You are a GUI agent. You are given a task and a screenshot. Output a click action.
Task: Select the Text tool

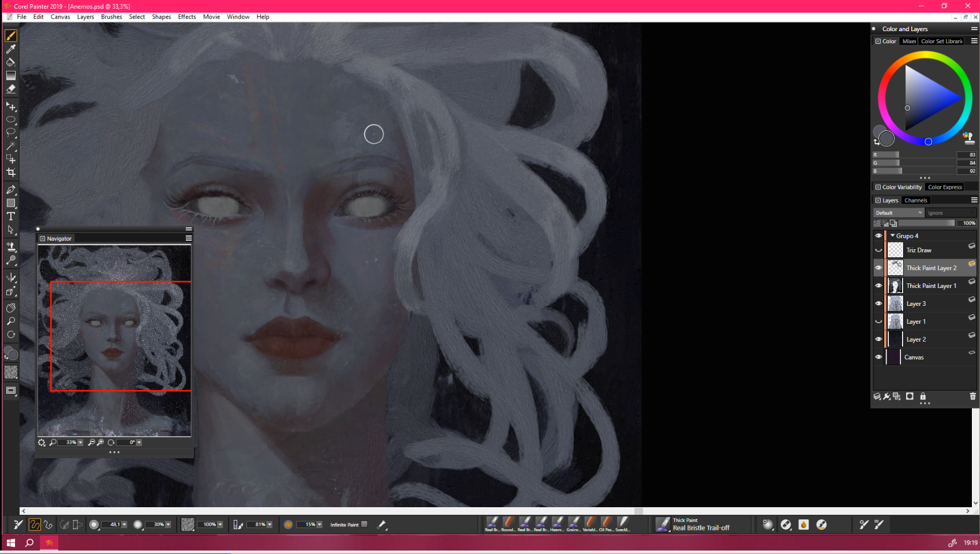(11, 216)
